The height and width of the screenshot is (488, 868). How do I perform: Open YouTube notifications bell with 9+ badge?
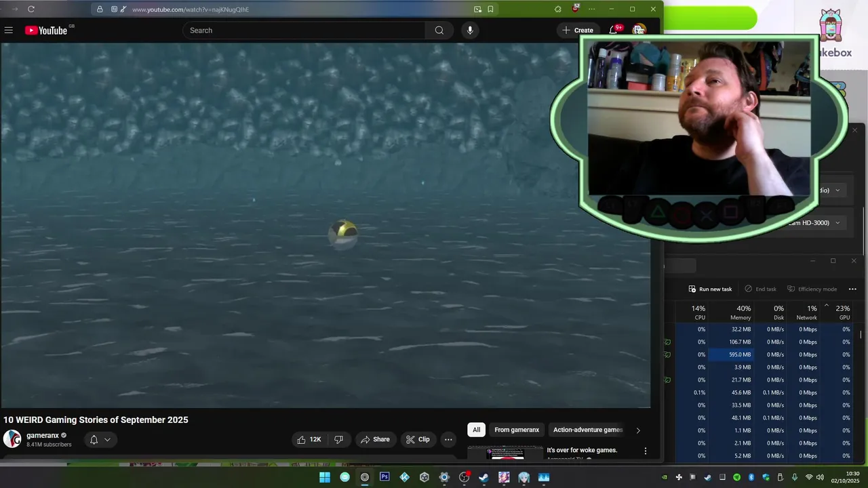614,29
